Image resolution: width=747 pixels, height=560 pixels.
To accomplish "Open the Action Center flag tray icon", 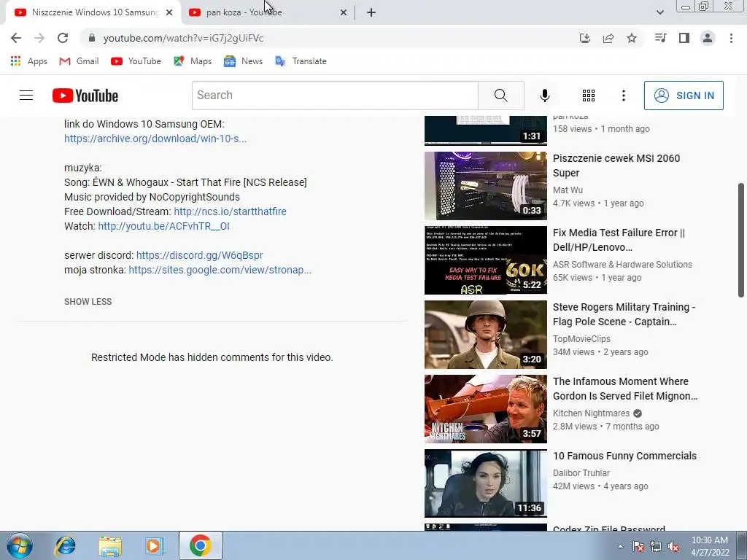I will [638, 546].
